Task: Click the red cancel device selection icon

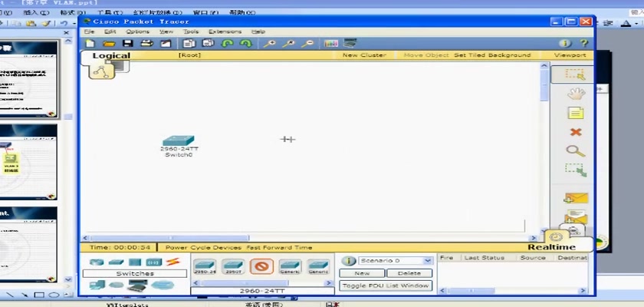Action: (x=261, y=266)
